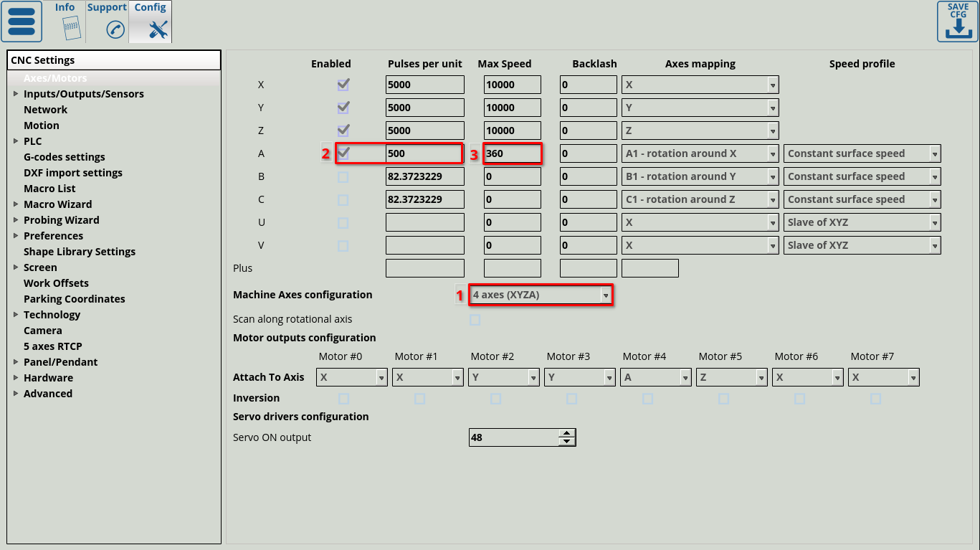980x550 pixels.
Task: Open the A axis Speed profile dropdown
Action: (x=862, y=153)
